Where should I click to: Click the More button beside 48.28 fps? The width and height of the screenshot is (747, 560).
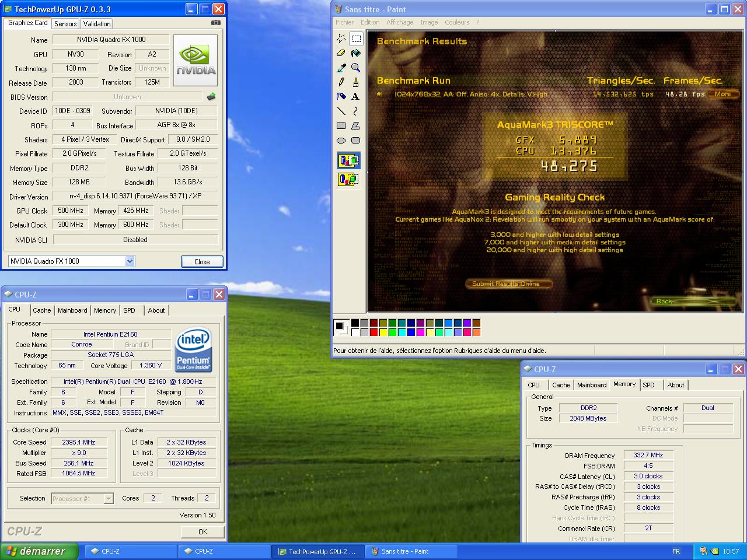tap(723, 94)
